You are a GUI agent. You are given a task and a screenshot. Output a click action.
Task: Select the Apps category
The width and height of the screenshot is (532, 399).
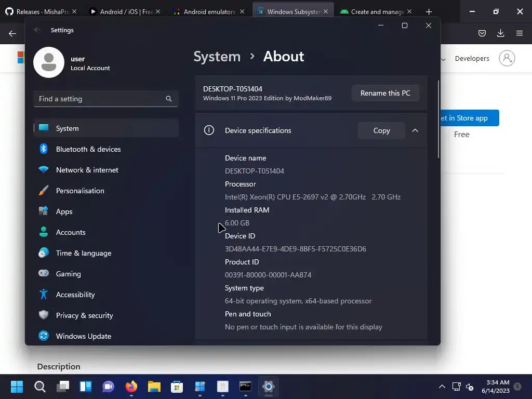[x=106, y=211]
